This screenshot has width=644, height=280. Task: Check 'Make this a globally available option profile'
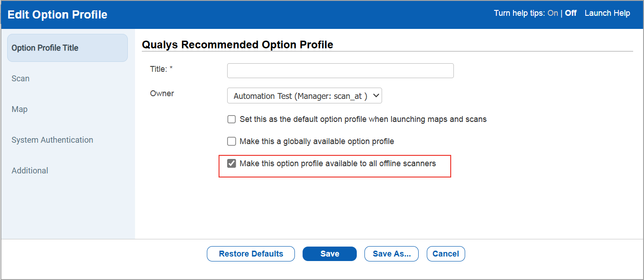(231, 141)
